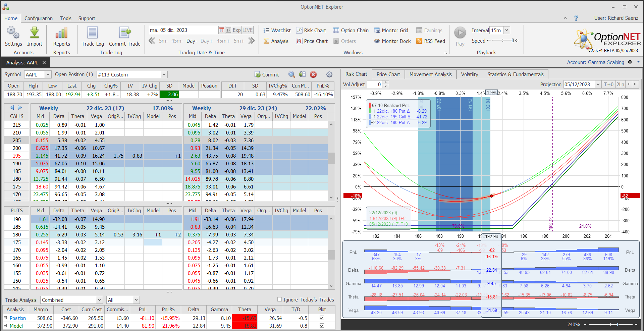Open the Projection date dropdown

pyautogui.click(x=598, y=85)
